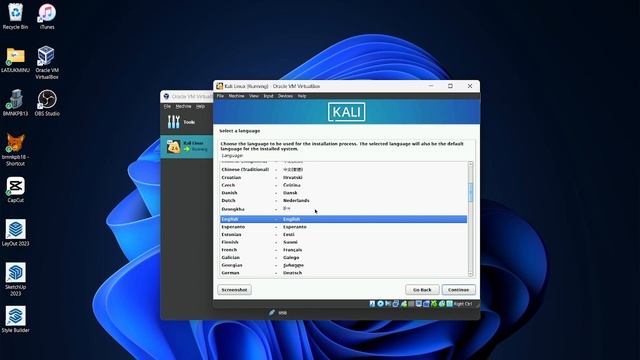Open the Recycle Bin desktop icon
Image resolution: width=640 pixels, height=360 pixels.
coord(15,16)
